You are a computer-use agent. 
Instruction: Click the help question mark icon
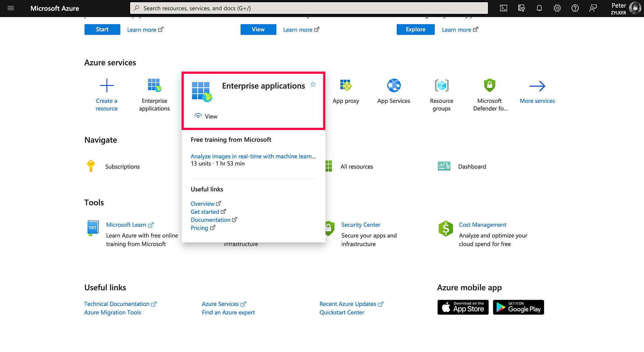[x=575, y=8]
